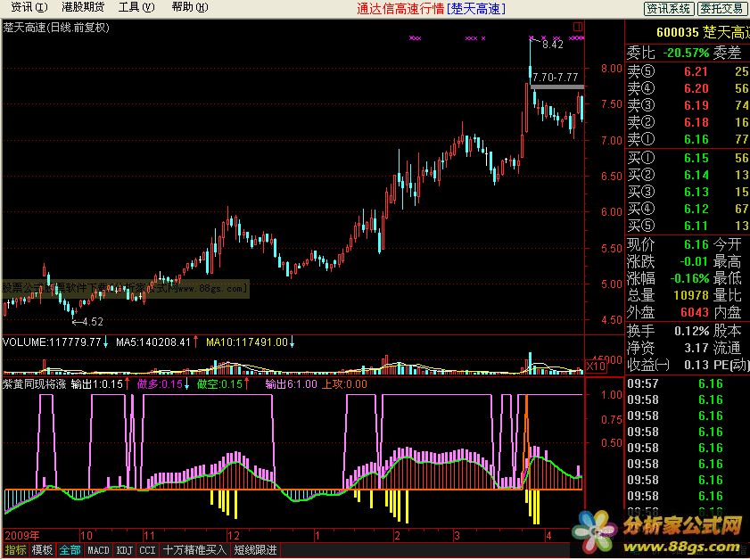The height and width of the screenshot is (560, 750).
Task: Click the 输出6:1.00 indicator value
Action: click(x=291, y=384)
